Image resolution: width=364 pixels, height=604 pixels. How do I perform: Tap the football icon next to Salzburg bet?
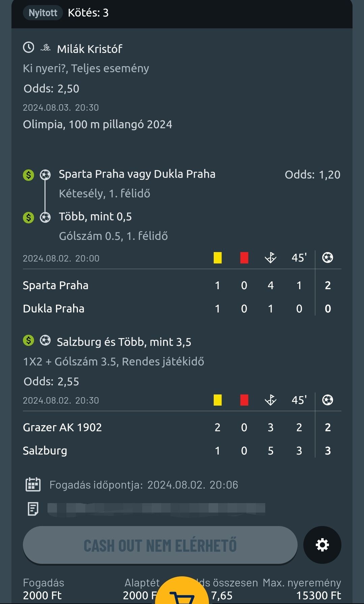tap(45, 340)
